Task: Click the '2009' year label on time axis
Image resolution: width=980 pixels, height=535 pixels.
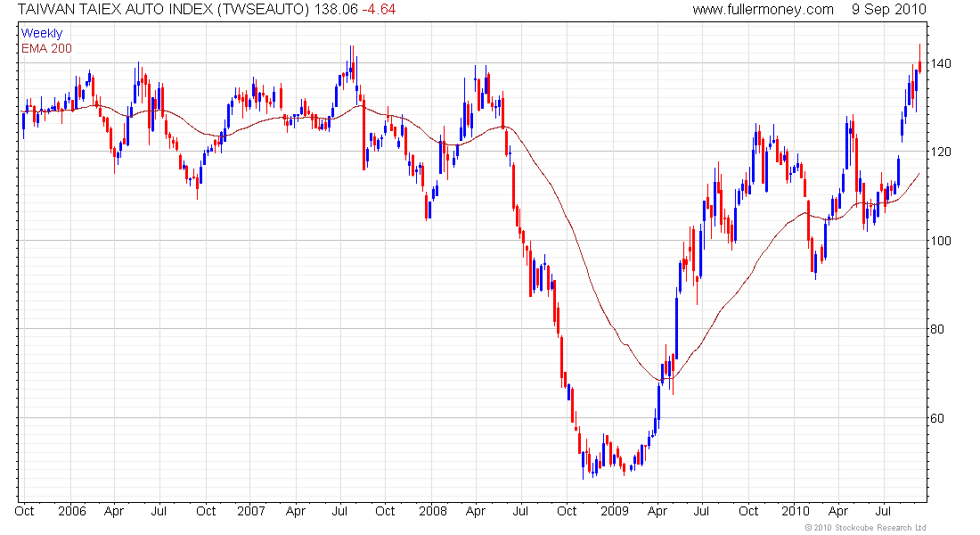Action: tap(615, 511)
